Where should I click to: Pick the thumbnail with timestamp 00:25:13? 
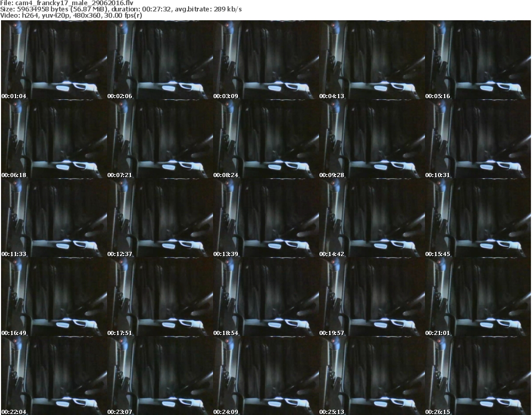point(372,376)
